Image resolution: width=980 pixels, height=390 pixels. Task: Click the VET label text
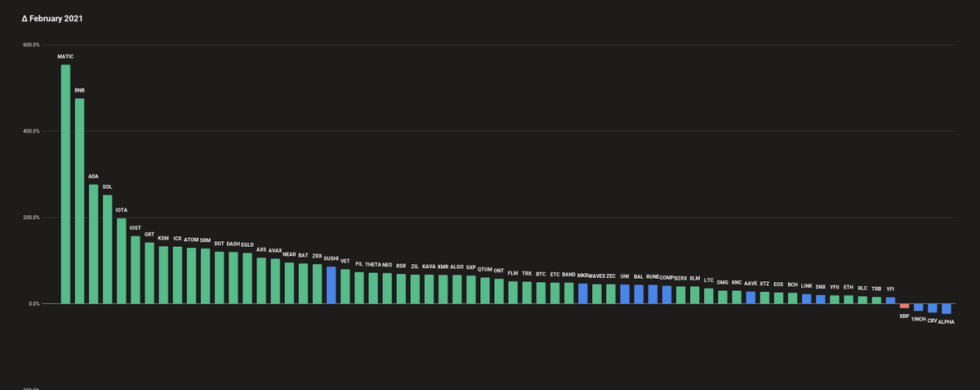(x=345, y=261)
